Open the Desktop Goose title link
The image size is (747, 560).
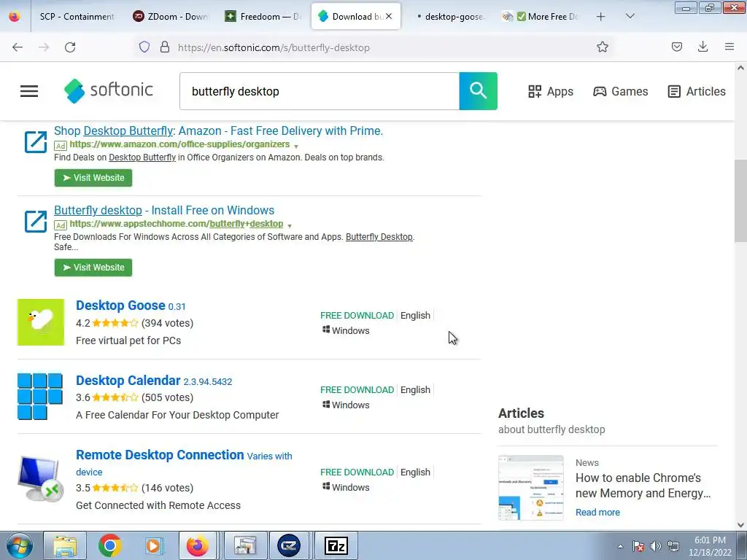tap(120, 306)
